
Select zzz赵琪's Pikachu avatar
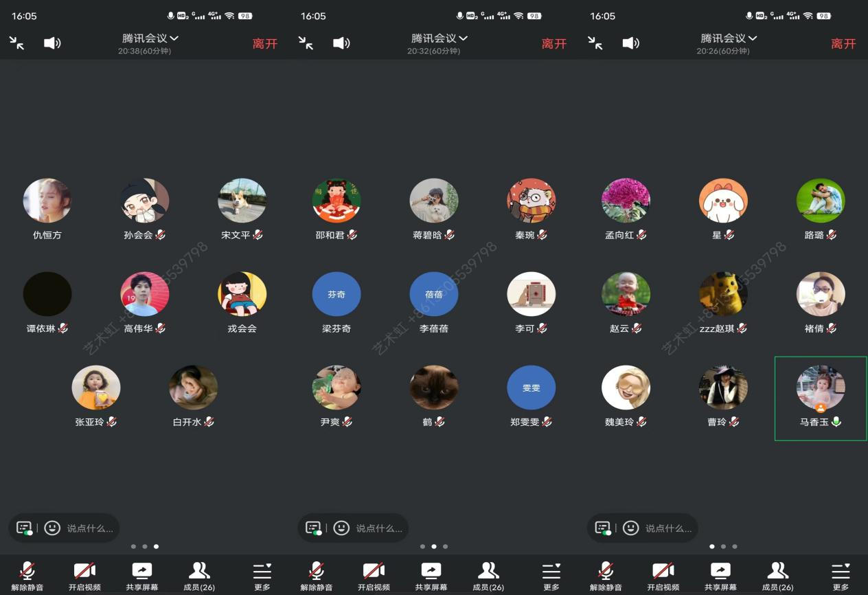723,294
